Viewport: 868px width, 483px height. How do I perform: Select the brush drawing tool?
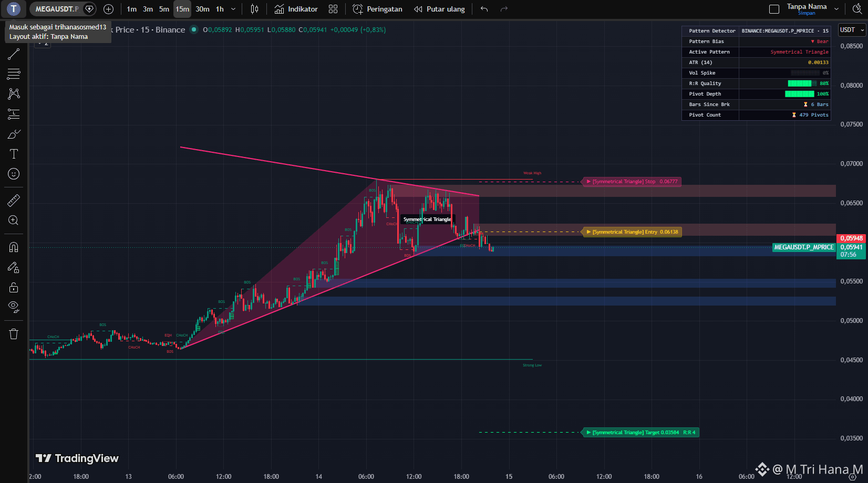(x=14, y=134)
